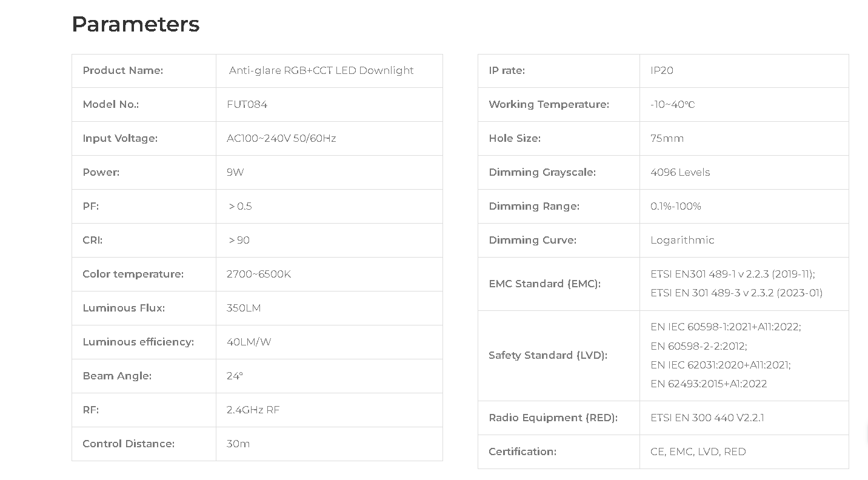868x480 pixels.
Task: Click the IP20 rating value
Action: coord(662,70)
